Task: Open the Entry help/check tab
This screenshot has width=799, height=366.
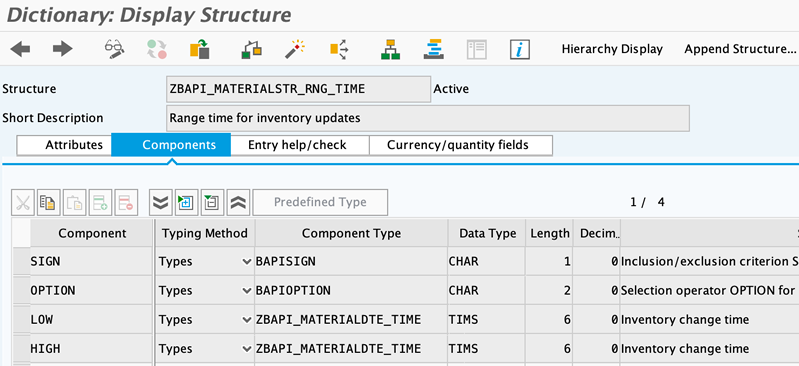Action: [300, 145]
